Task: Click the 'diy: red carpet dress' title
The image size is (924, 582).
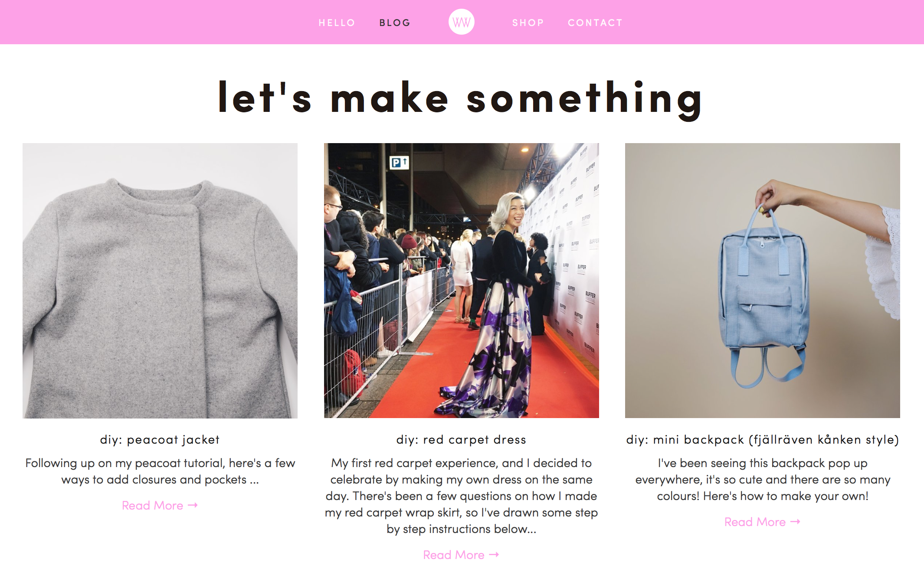Action: (461, 440)
